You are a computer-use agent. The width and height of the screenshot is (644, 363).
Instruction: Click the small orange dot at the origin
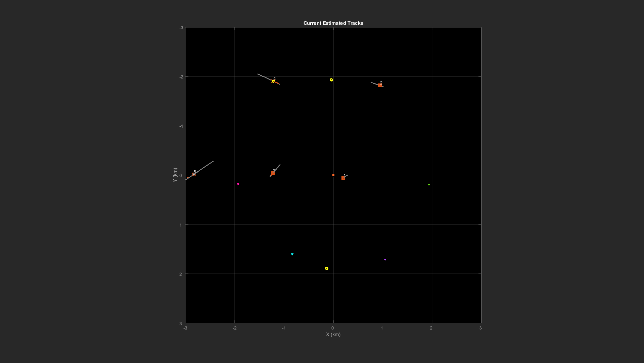coord(333,175)
